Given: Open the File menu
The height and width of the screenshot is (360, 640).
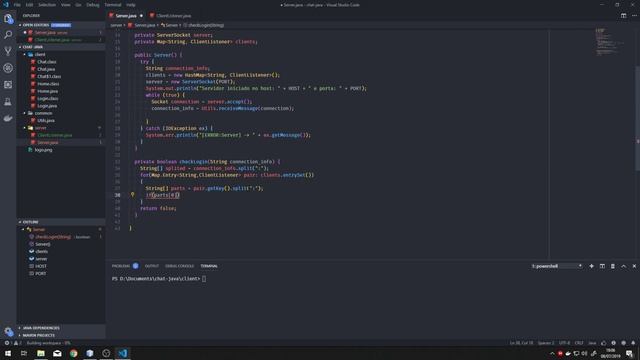Looking at the screenshot, I should (x=17, y=5).
